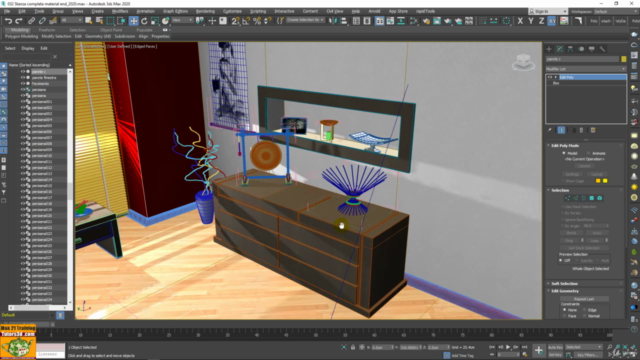
Task: Open the Graph Editors menu
Action: pos(175,11)
